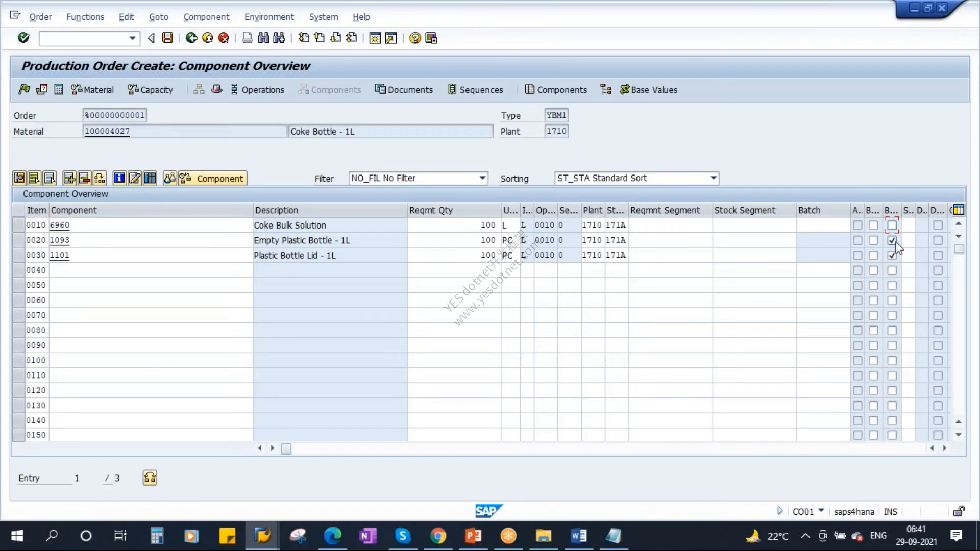
Task: Click the Save disk icon
Action: point(167,38)
